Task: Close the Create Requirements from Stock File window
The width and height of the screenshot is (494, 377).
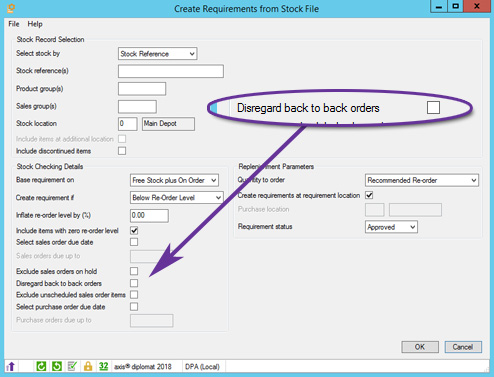Action: click(x=477, y=7)
